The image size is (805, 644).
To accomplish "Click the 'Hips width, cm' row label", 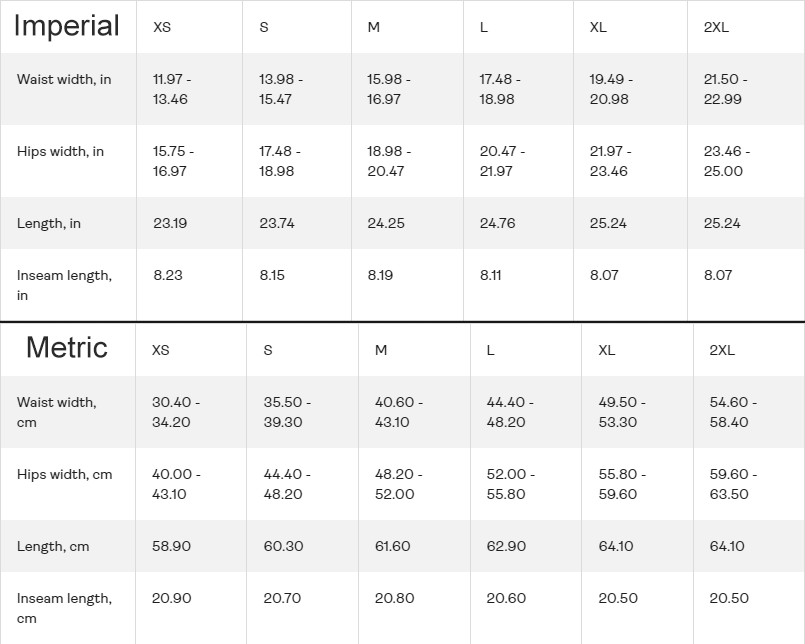I will 65,474.
